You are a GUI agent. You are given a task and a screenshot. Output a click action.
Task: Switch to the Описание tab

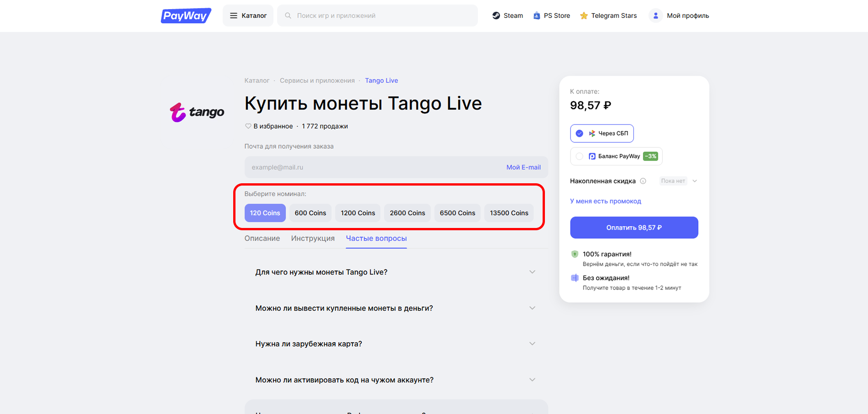pos(262,238)
